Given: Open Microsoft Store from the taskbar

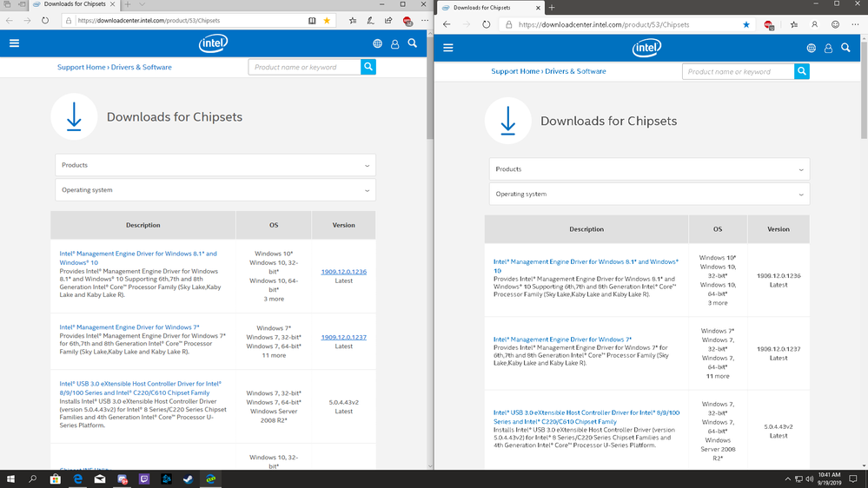Looking at the screenshot, I should click(x=56, y=479).
